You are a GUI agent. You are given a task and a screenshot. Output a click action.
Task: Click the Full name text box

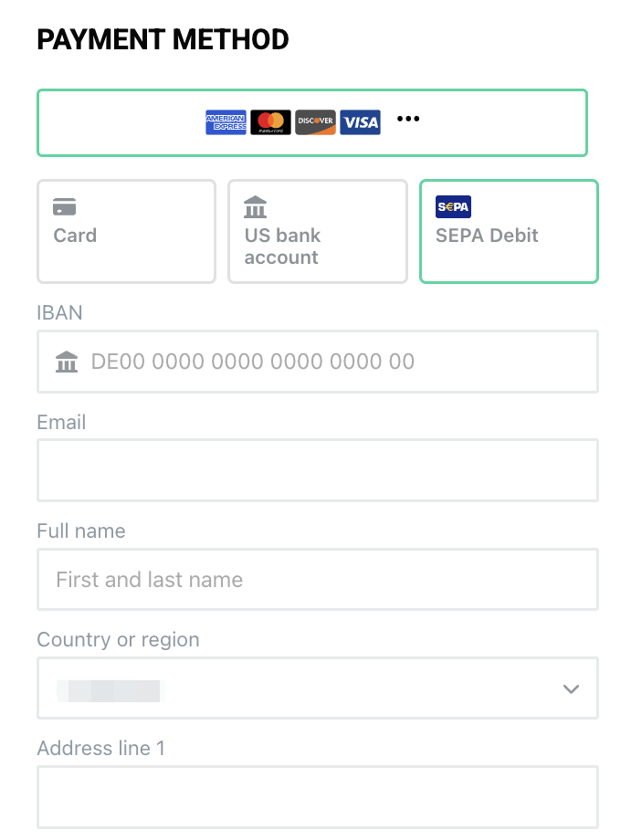[317, 580]
